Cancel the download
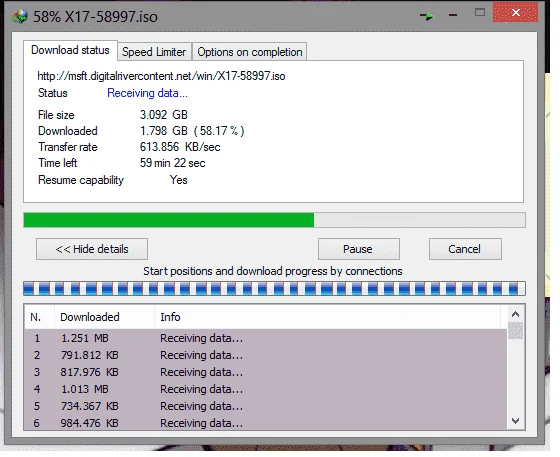Image resolution: width=560 pixels, height=457 pixels. coord(465,249)
